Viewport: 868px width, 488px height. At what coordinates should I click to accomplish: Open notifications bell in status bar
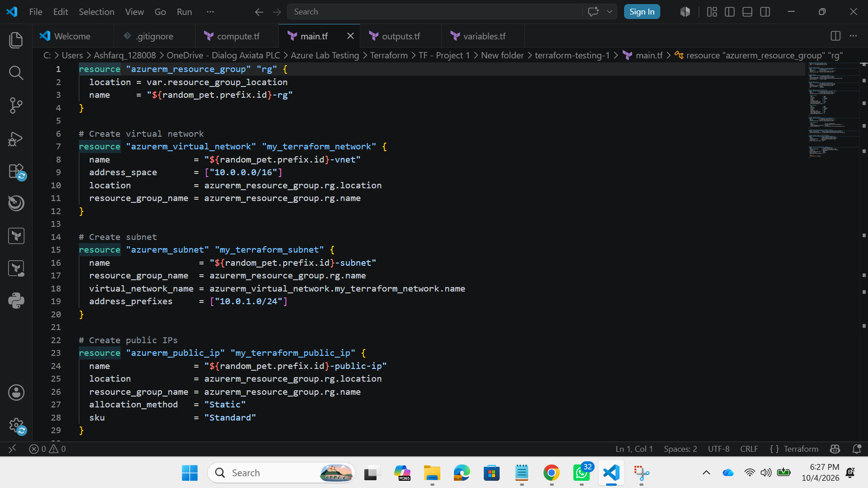[x=856, y=449]
